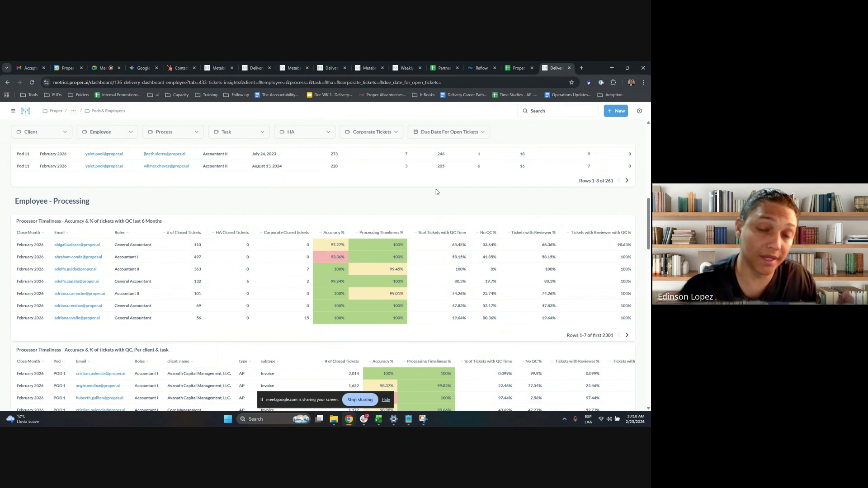Expand the Employee filter dropdown

(107, 132)
